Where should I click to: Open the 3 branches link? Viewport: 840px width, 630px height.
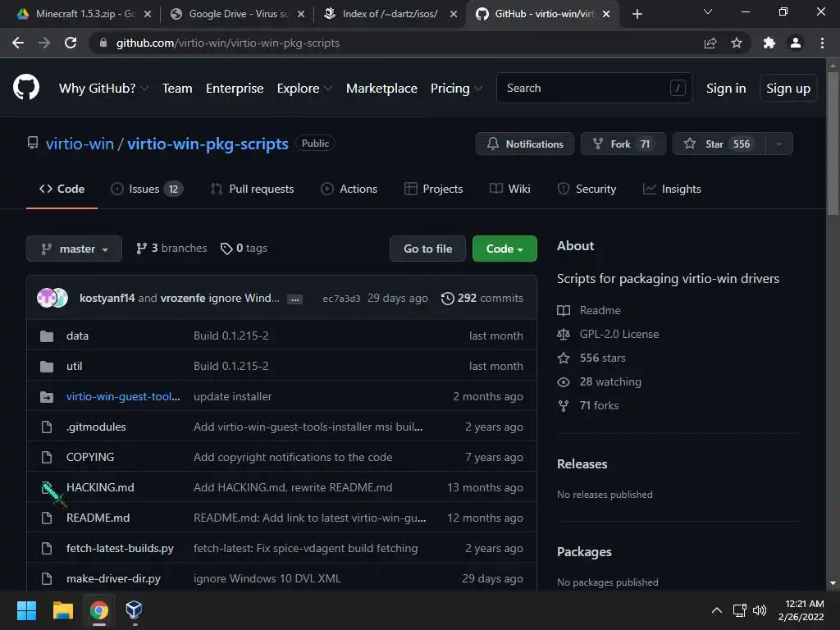pyautogui.click(x=171, y=249)
